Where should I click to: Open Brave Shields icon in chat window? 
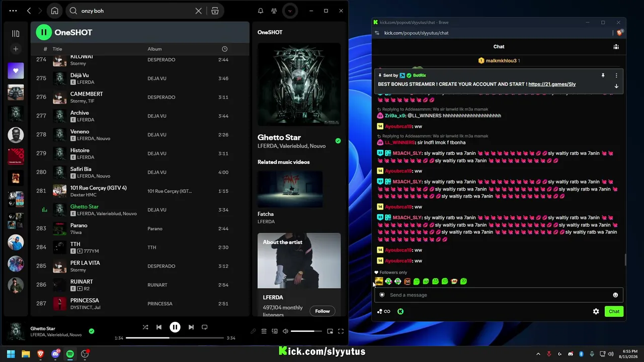620,33
